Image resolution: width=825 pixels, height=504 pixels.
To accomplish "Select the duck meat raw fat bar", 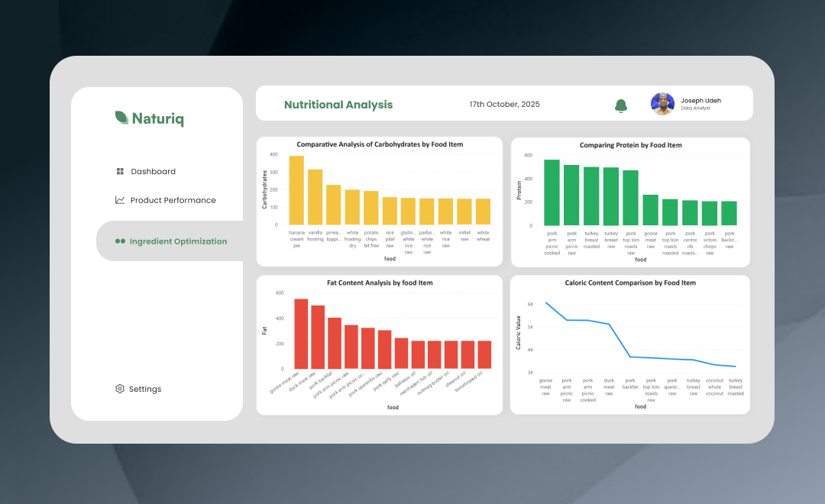I will (x=318, y=337).
